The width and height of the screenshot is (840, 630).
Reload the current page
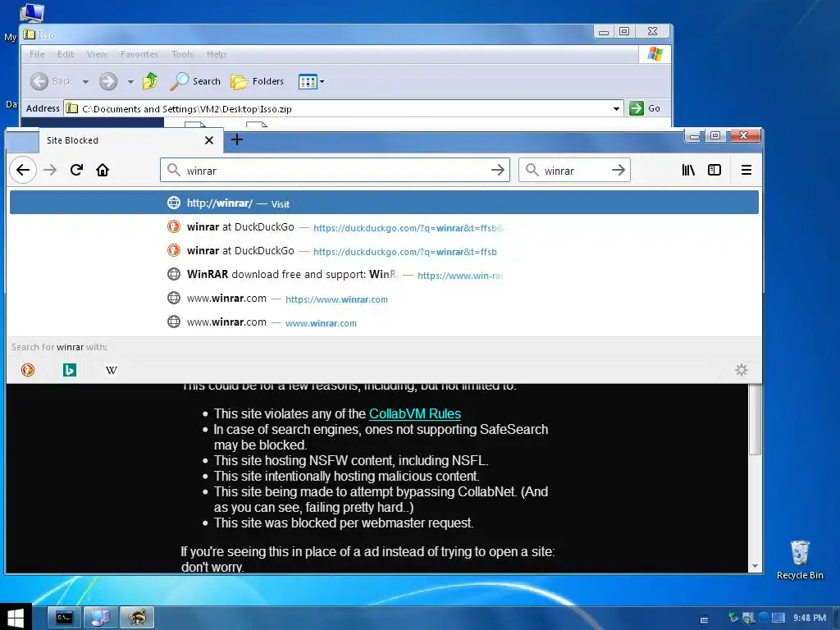(76, 171)
